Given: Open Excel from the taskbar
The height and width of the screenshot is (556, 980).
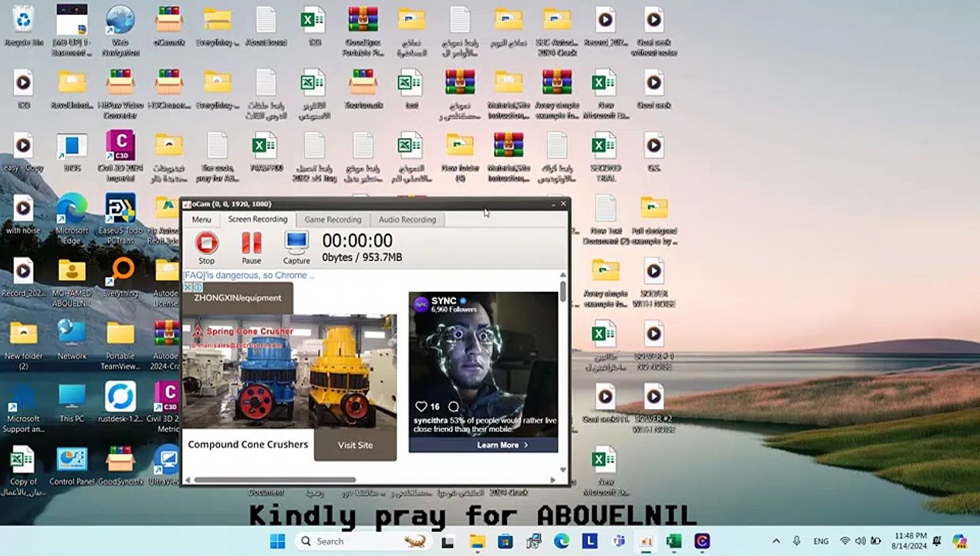Looking at the screenshot, I should 674,541.
